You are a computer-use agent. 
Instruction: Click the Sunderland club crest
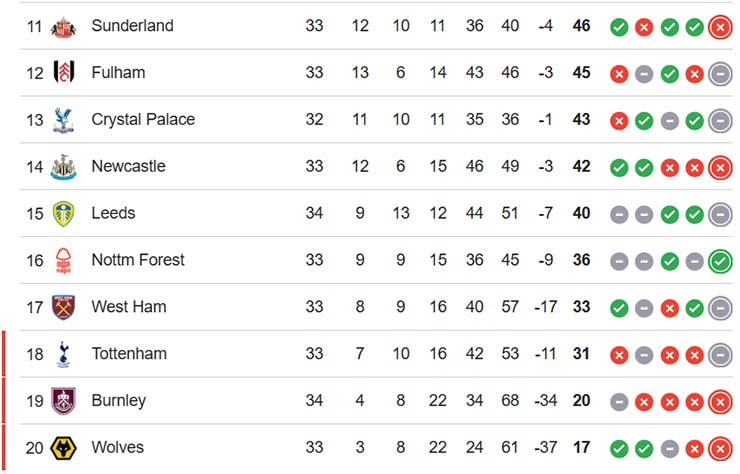(64, 26)
